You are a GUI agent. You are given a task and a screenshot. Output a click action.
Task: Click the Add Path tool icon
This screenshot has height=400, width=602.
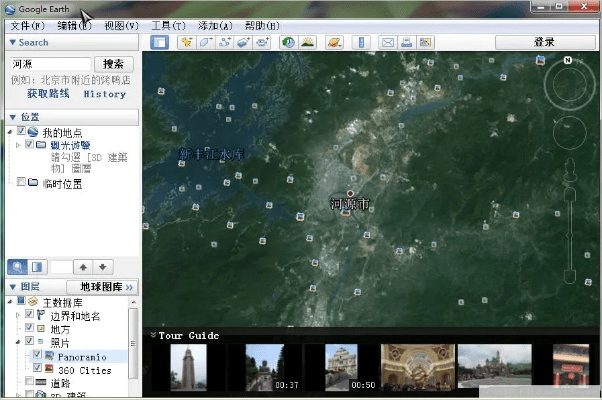(x=224, y=43)
